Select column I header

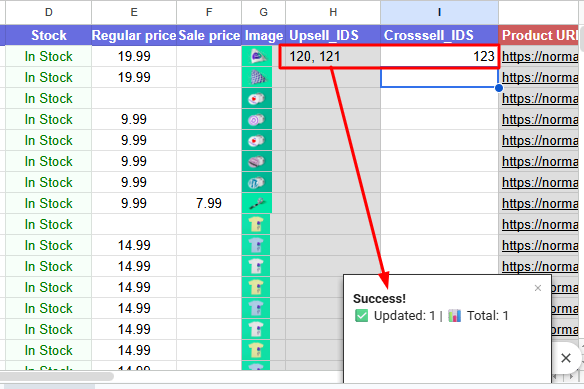[x=439, y=12]
